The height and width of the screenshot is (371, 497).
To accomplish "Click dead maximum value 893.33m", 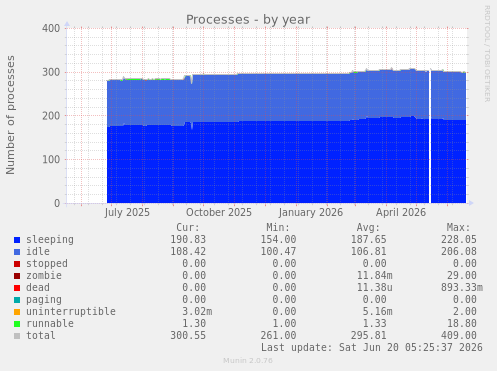I will (x=462, y=287).
